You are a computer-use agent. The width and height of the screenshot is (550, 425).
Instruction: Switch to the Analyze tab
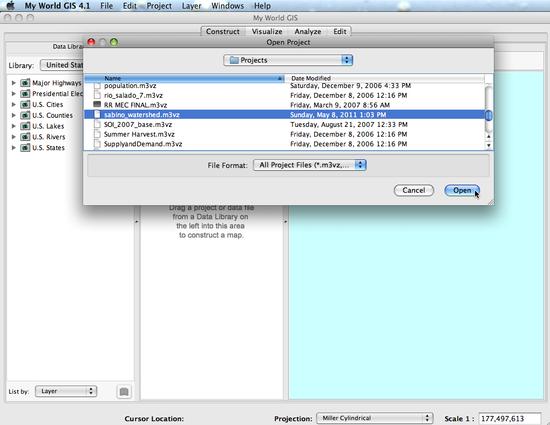tap(308, 32)
